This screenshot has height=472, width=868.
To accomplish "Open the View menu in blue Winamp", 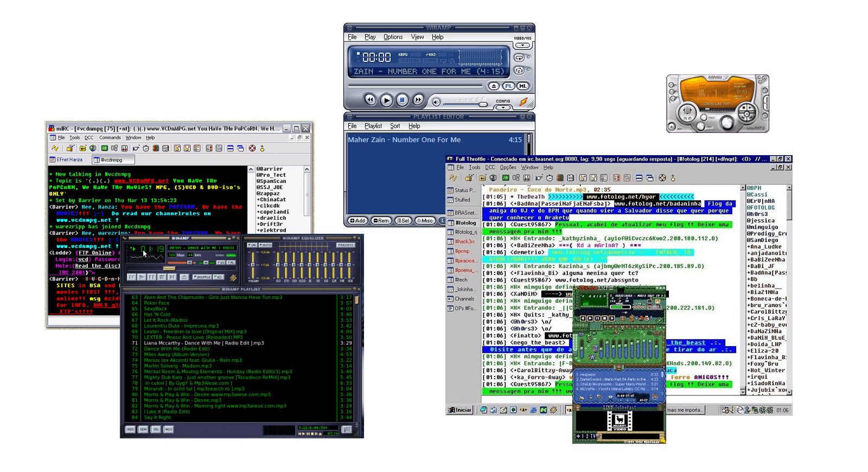I will (417, 37).
